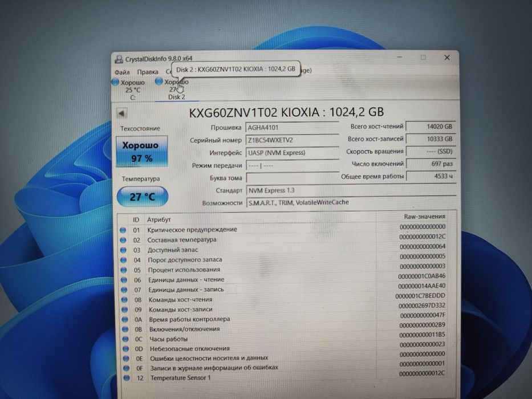Minimize the CrystalDiskInfo window
The height and width of the screenshot is (399, 532).
point(400,58)
